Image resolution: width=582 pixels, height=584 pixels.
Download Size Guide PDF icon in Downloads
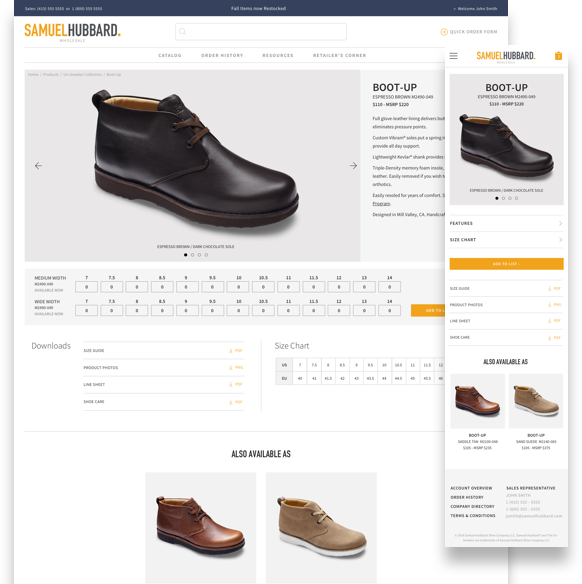pyautogui.click(x=236, y=350)
